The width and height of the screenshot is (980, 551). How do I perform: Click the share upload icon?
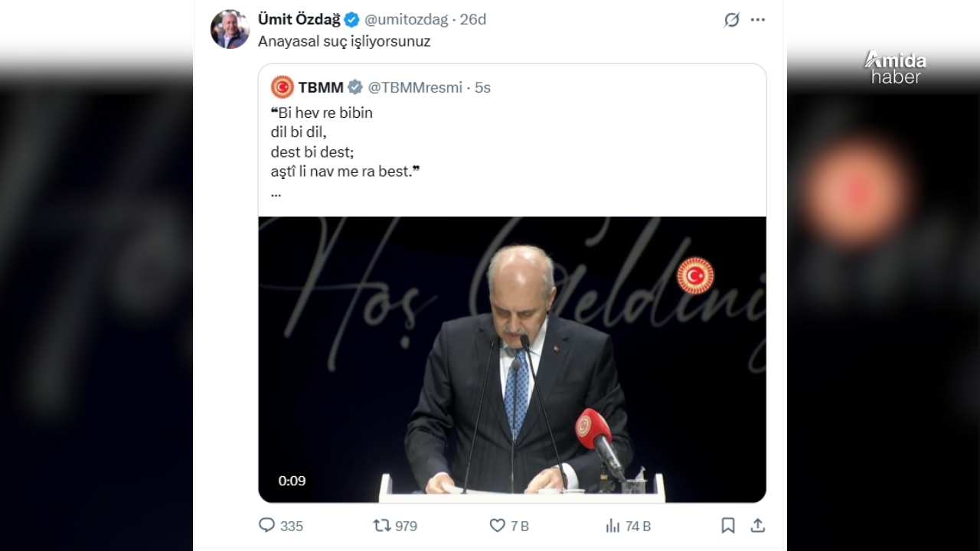tap(758, 526)
